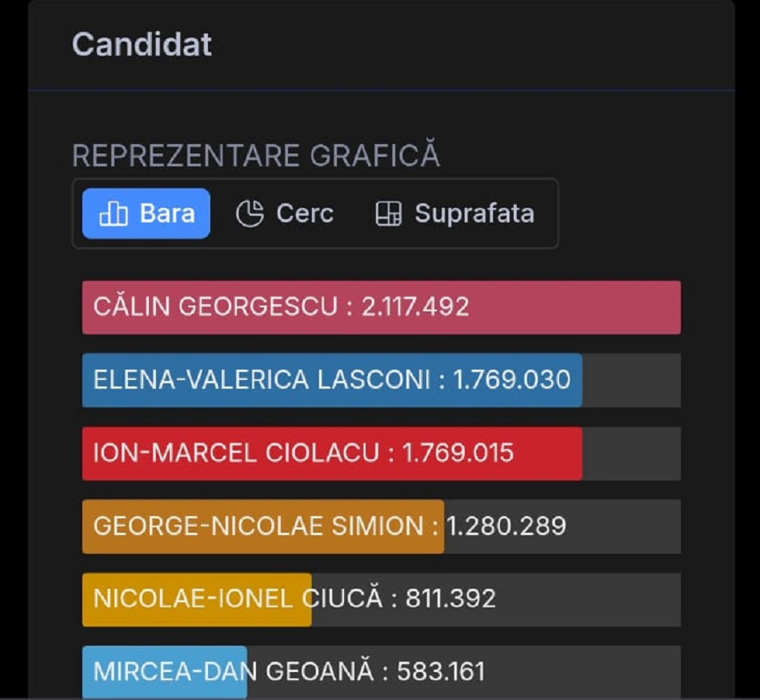
Task: Click the grey unfilled part of Ciolacu's bar
Action: 631,453
